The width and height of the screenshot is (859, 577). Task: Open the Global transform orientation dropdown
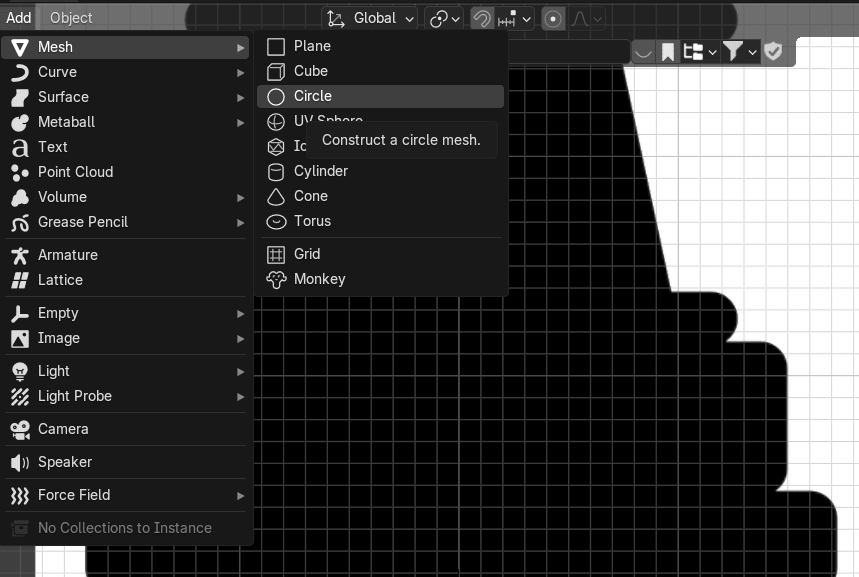[371, 18]
